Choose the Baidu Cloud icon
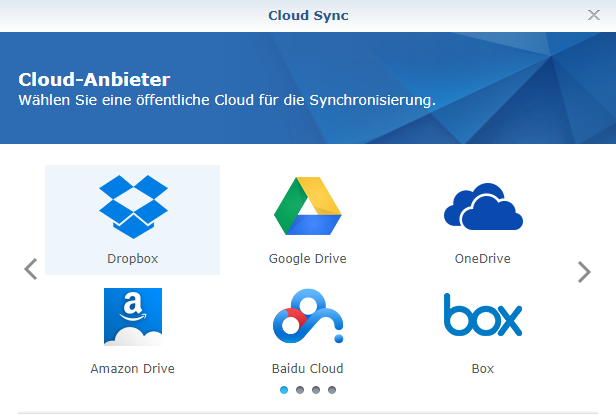 click(308, 316)
